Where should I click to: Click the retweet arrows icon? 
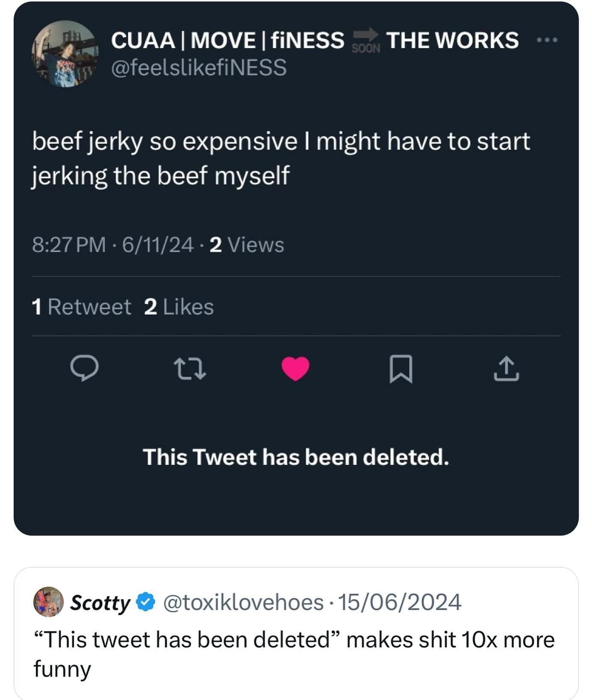pos(190,369)
